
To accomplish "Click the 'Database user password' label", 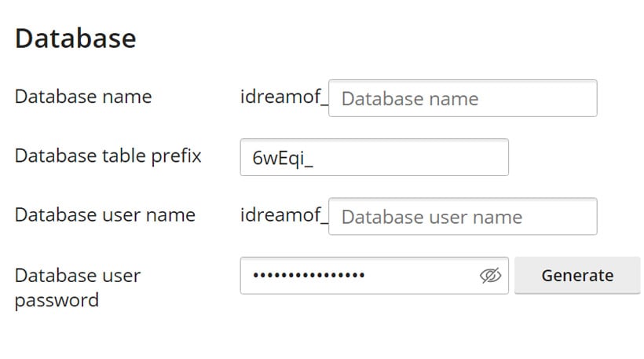I will point(78,288).
